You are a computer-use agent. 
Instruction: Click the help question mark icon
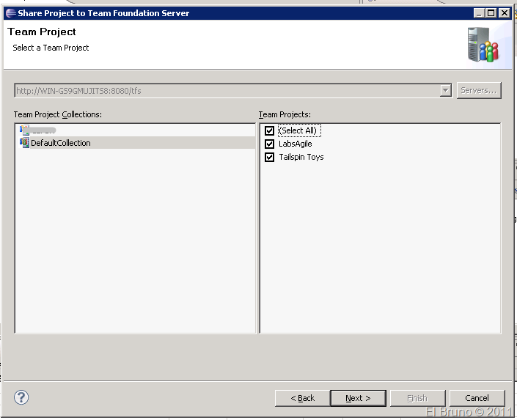[x=21, y=397]
